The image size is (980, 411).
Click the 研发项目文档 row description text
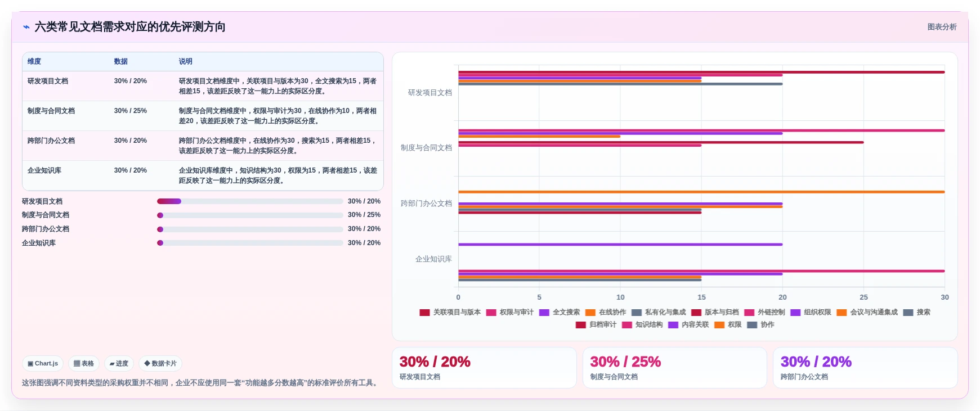tap(278, 86)
